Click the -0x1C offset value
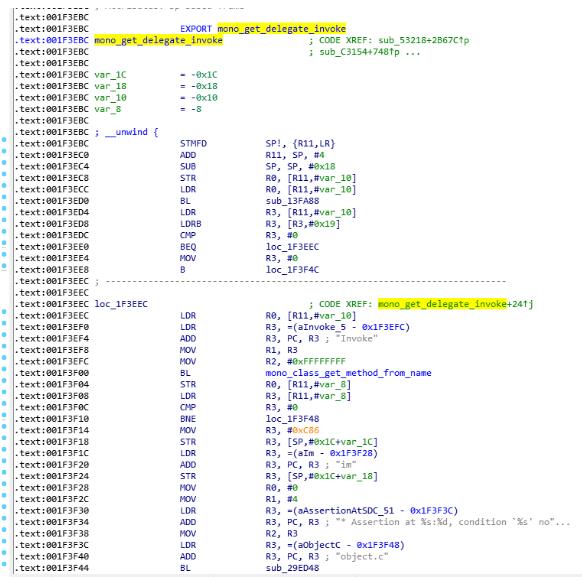The width and height of the screenshot is (582, 582). tap(205, 75)
